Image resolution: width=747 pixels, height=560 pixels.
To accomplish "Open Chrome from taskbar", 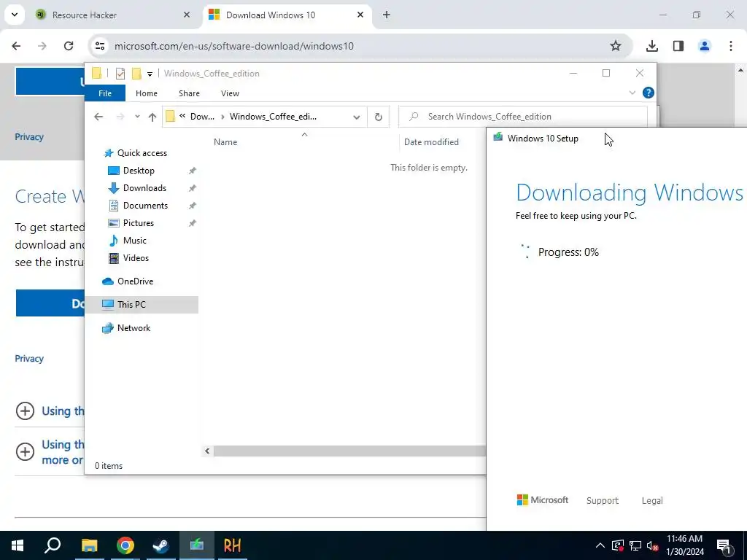I will (125, 545).
